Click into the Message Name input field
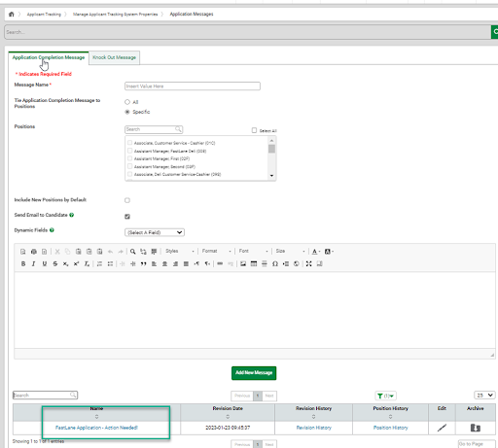 (x=193, y=86)
